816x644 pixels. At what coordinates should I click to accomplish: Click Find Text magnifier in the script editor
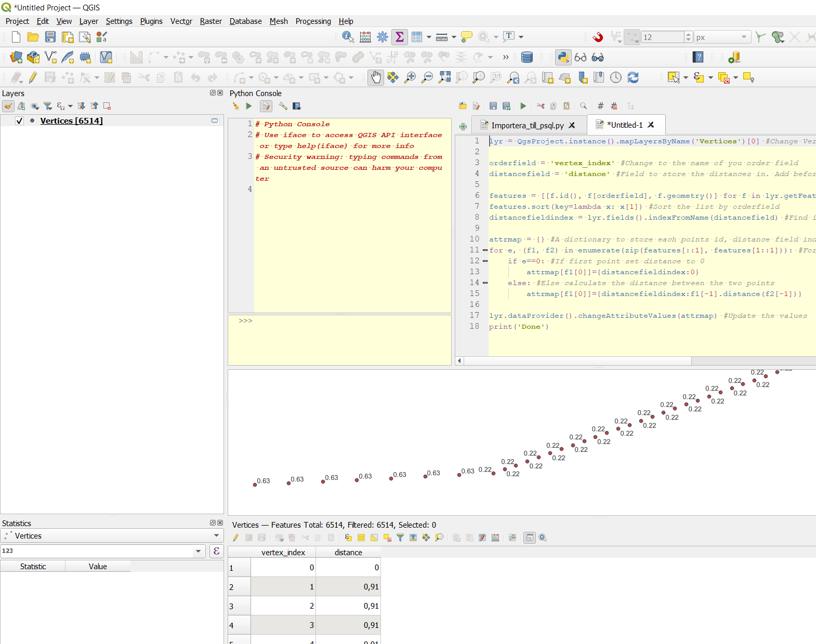[x=584, y=106]
